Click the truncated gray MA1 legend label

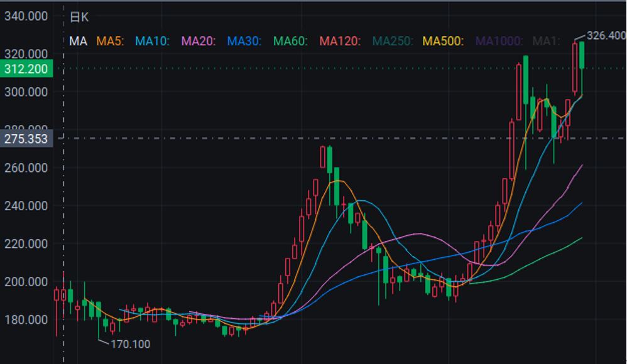point(547,41)
